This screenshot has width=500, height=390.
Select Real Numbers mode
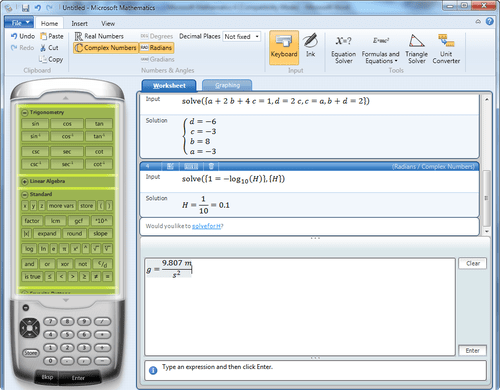(99, 36)
